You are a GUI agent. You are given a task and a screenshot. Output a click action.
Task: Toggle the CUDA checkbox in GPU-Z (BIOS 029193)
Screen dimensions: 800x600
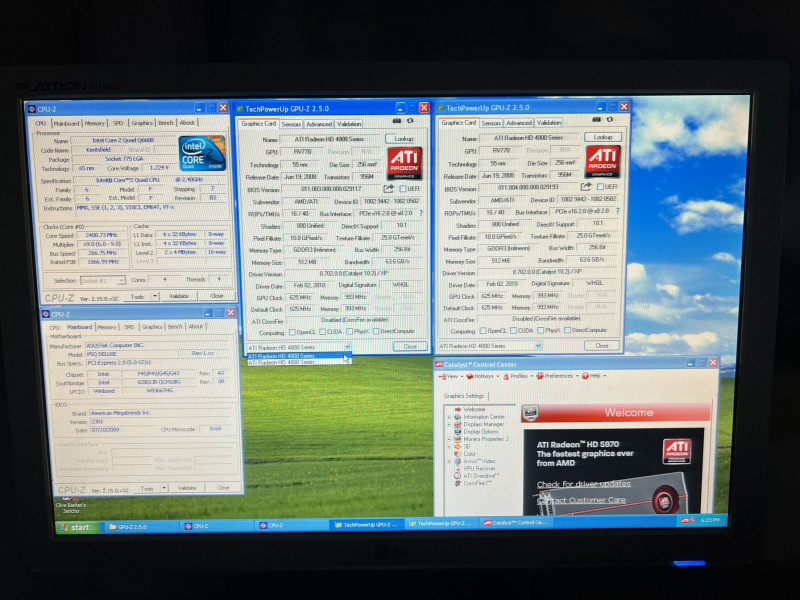point(513,331)
